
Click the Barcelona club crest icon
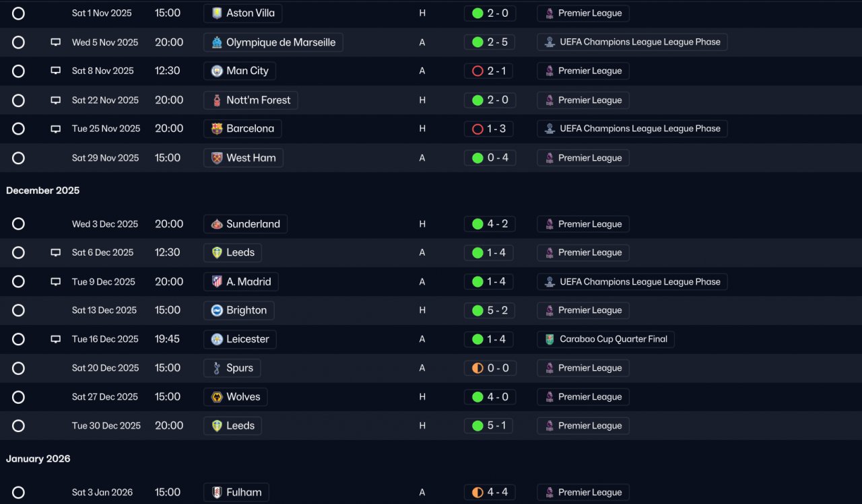point(217,129)
